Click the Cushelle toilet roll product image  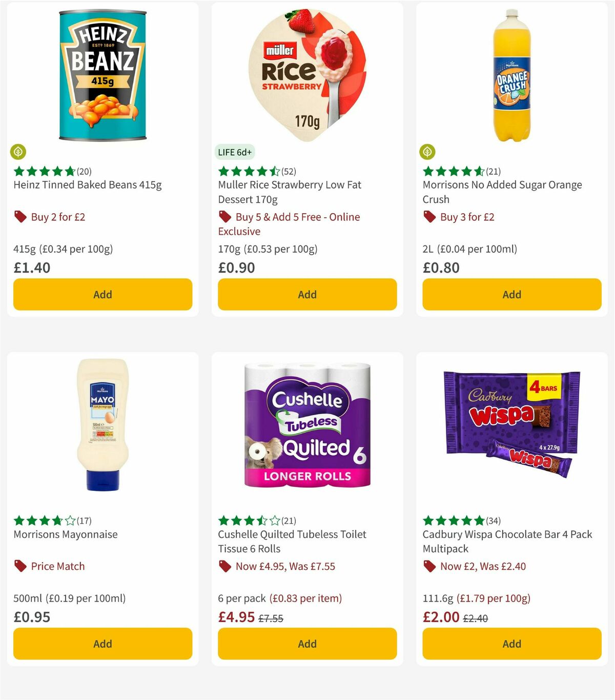click(306, 430)
